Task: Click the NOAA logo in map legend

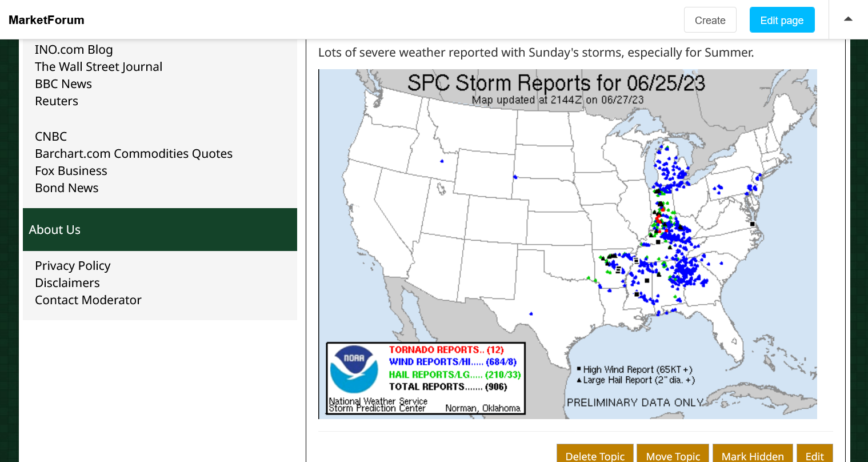Action: click(354, 369)
